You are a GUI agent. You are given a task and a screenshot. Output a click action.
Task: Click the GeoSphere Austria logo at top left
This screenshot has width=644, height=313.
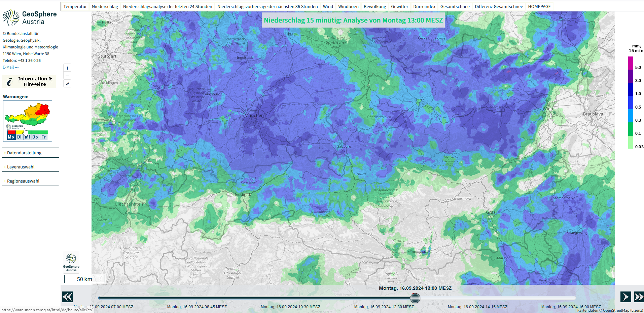tap(30, 18)
